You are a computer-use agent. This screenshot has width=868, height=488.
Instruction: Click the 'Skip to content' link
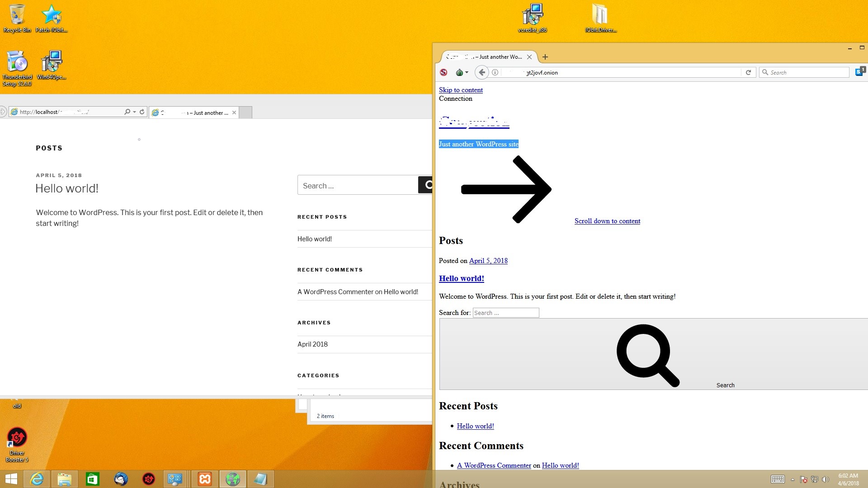[x=461, y=90]
